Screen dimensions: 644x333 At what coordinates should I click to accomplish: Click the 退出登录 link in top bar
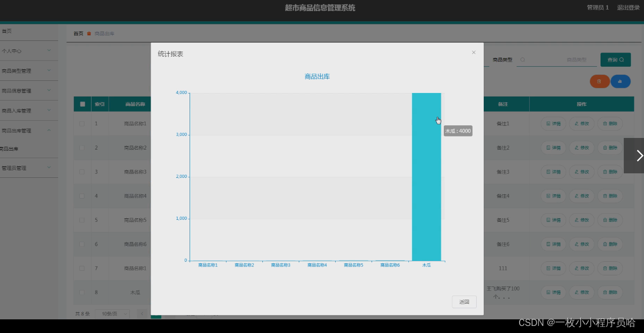628,8
